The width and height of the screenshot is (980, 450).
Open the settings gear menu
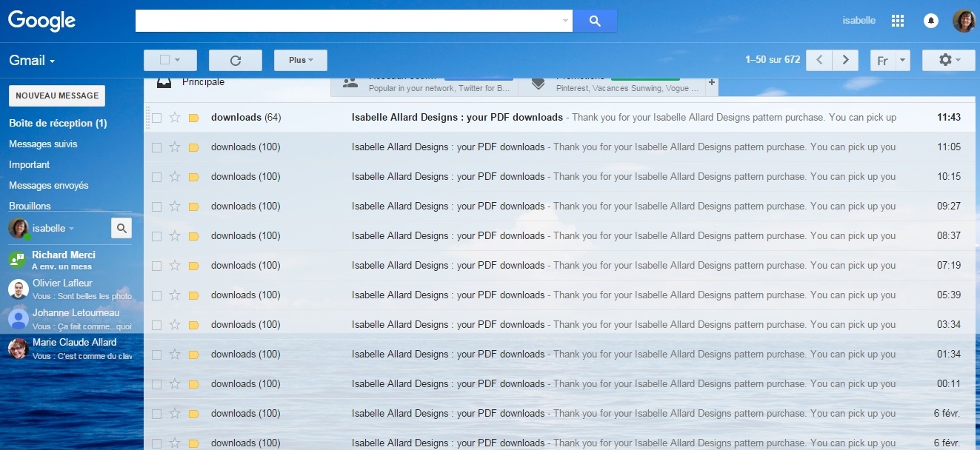[x=948, y=60]
